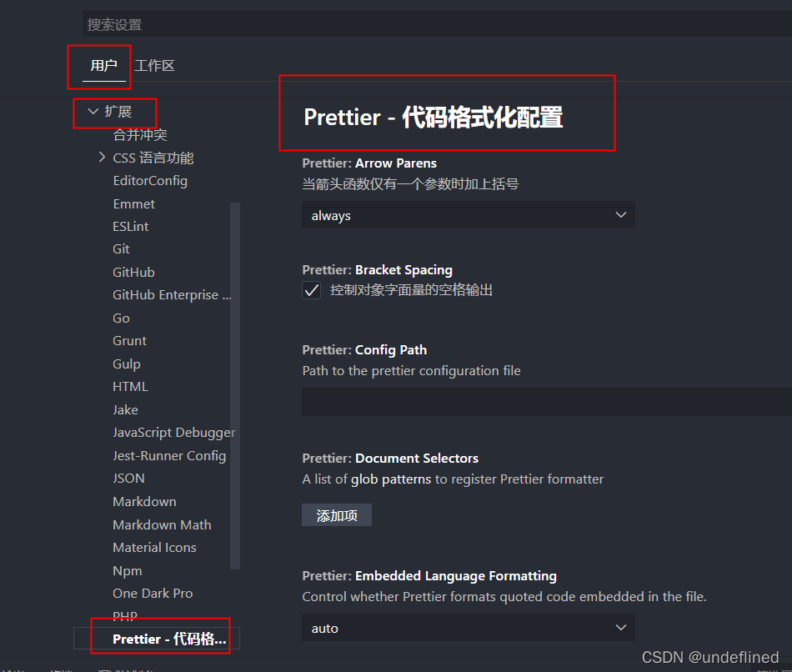The height and width of the screenshot is (672, 792).
Task: Switch to the 用户 settings tab
Action: pyautogui.click(x=104, y=65)
